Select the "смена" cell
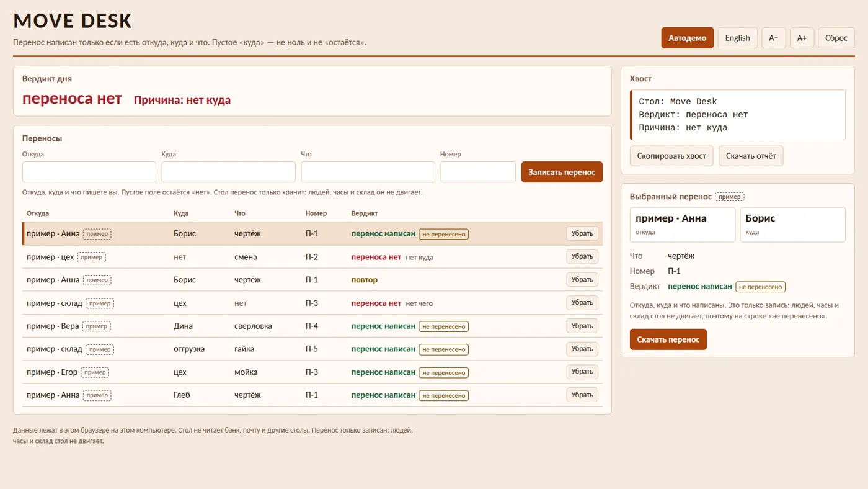The height and width of the screenshot is (489, 868). click(246, 257)
